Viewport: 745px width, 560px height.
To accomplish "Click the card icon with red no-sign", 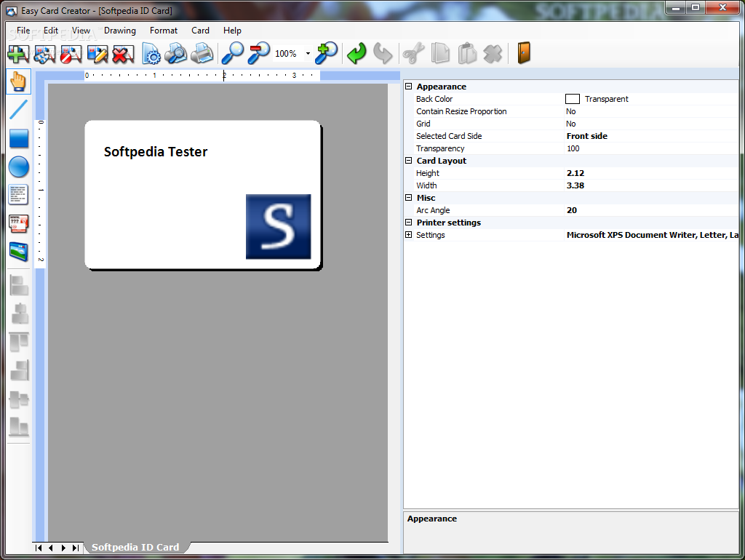I will tap(71, 54).
